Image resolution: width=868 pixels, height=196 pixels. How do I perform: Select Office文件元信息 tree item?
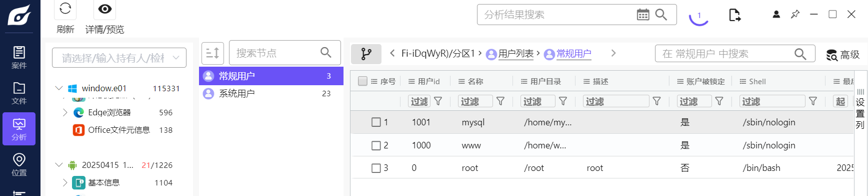(x=119, y=130)
